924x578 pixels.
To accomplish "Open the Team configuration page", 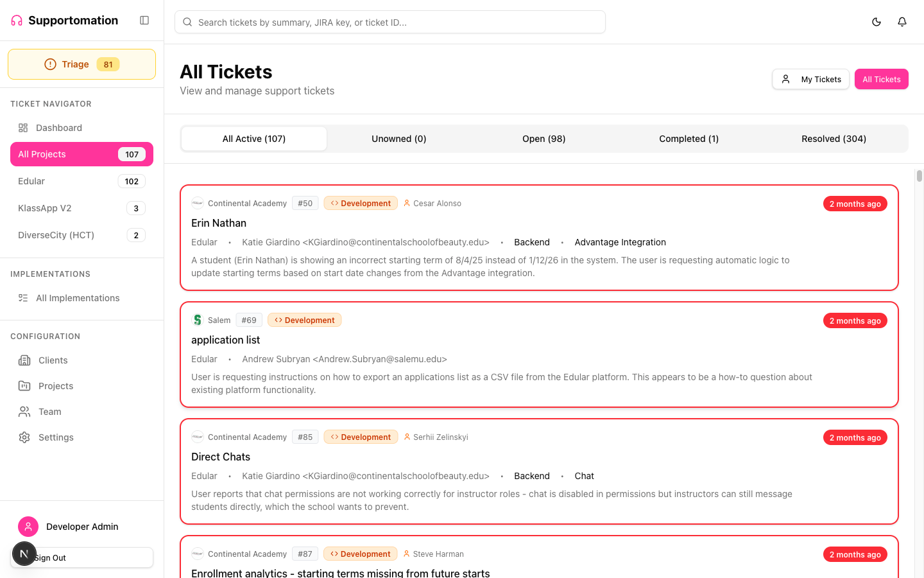I will (48, 412).
